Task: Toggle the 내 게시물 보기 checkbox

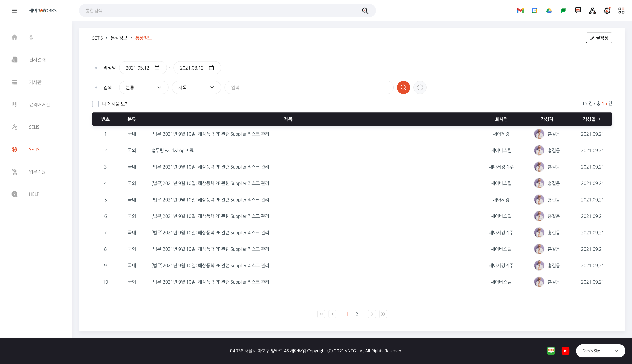Action: [95, 104]
